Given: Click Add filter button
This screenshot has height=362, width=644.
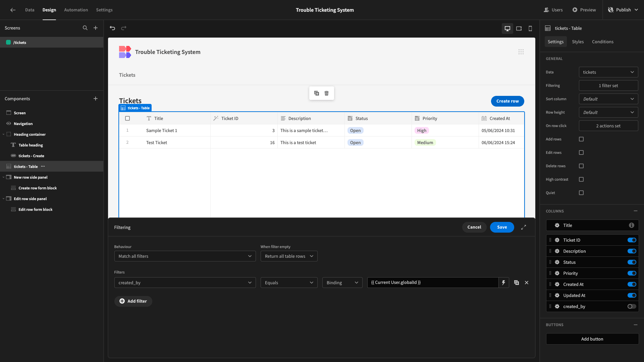Looking at the screenshot, I should [133, 301].
